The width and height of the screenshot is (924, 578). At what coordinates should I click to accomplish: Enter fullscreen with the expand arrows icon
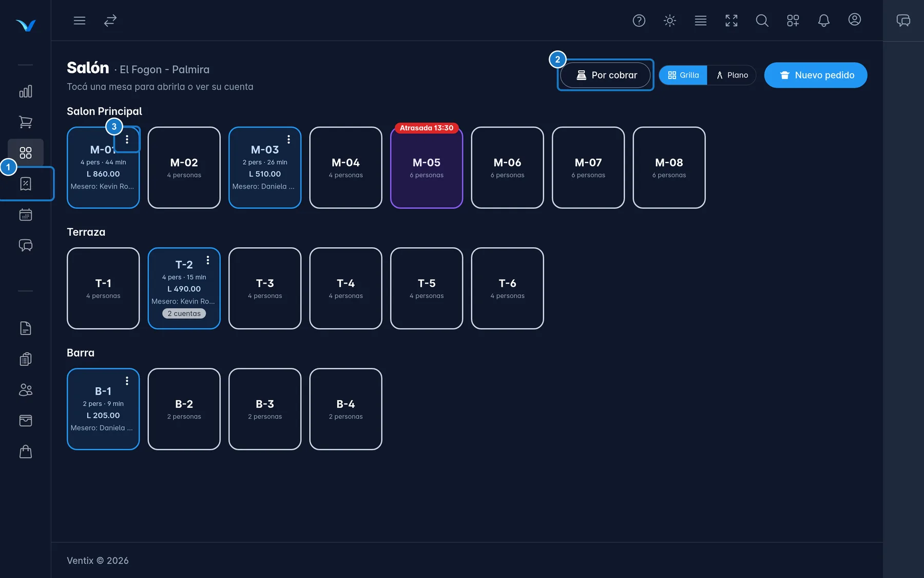731,21
